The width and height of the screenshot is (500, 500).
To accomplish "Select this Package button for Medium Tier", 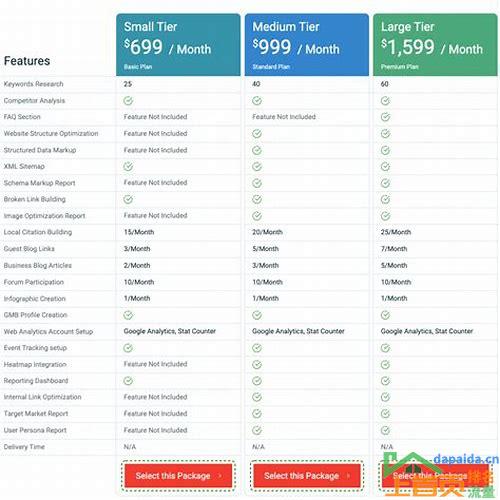I will [x=307, y=476].
